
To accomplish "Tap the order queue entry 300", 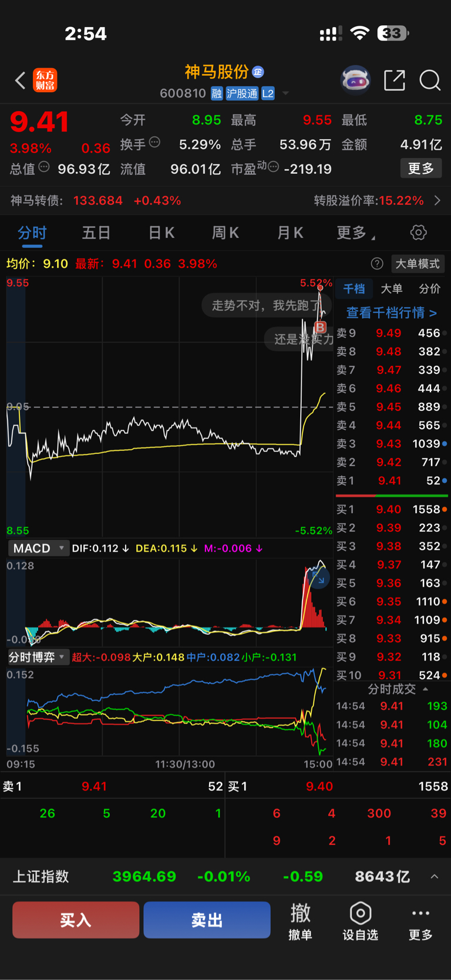I will click(379, 813).
